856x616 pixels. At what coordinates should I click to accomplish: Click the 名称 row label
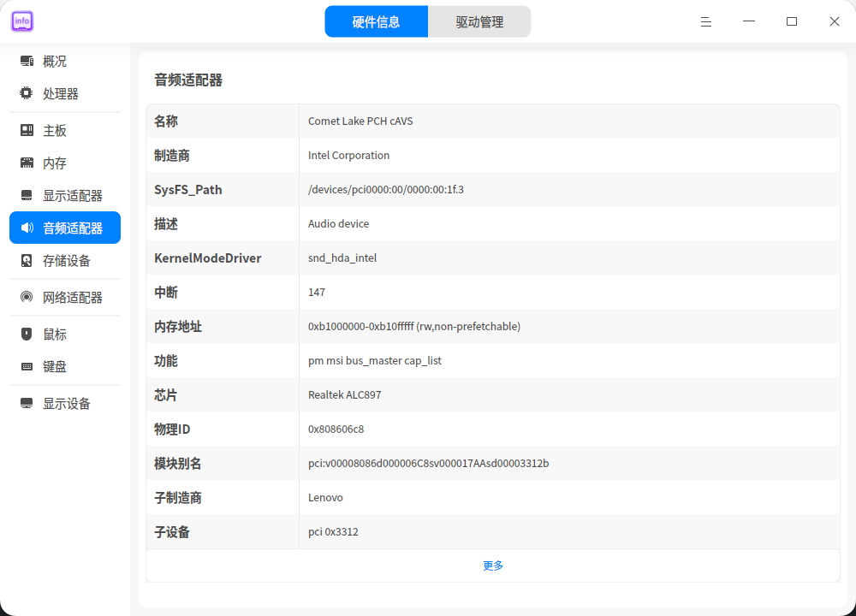(x=166, y=121)
